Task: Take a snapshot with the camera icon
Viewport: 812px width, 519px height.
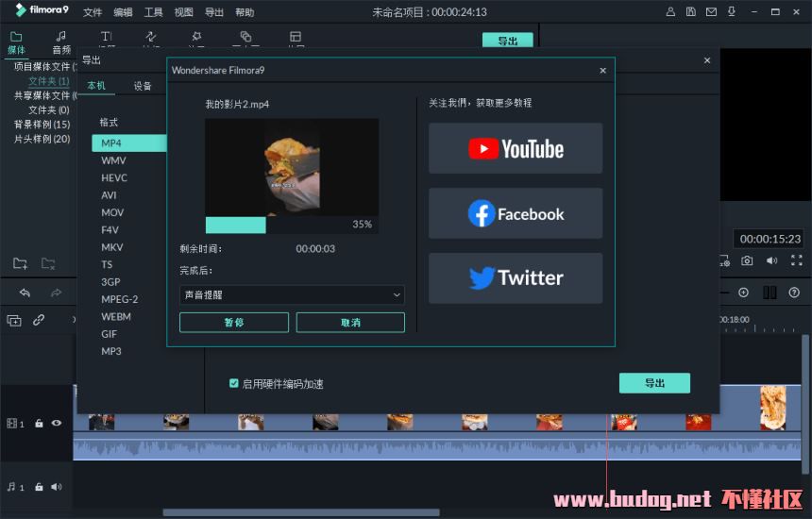Action: (747, 260)
